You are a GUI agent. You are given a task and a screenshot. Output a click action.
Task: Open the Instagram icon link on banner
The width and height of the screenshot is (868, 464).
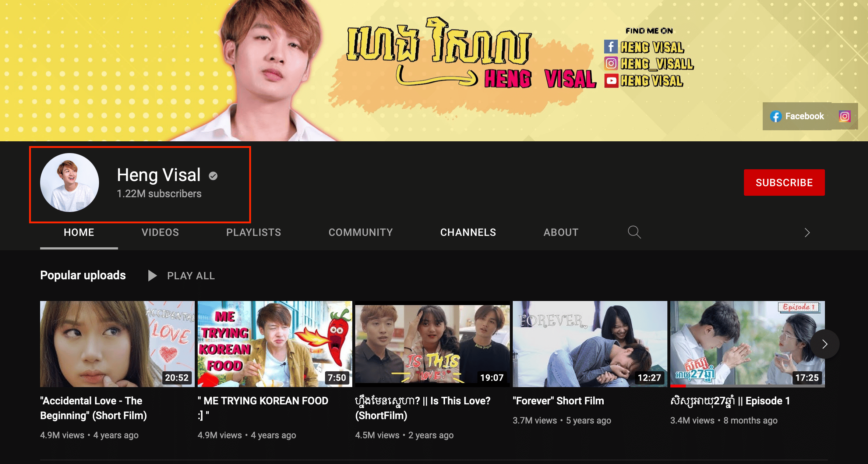click(x=844, y=116)
